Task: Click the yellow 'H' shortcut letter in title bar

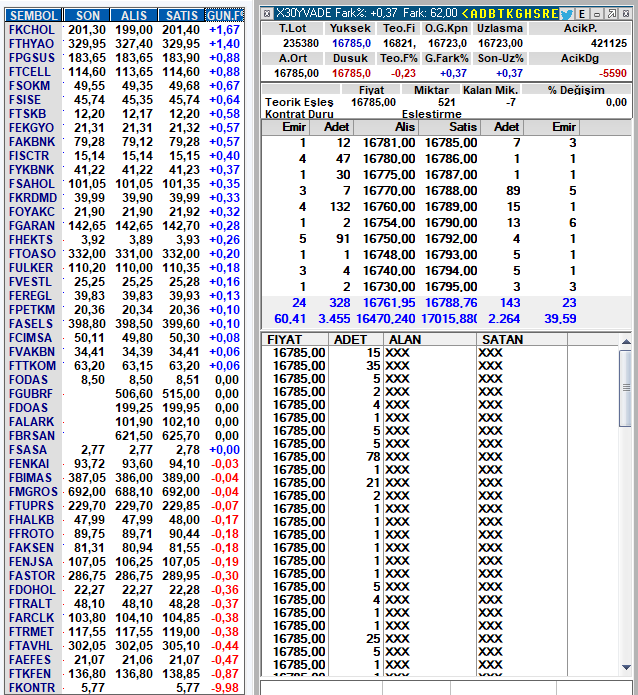Action: (x=528, y=14)
